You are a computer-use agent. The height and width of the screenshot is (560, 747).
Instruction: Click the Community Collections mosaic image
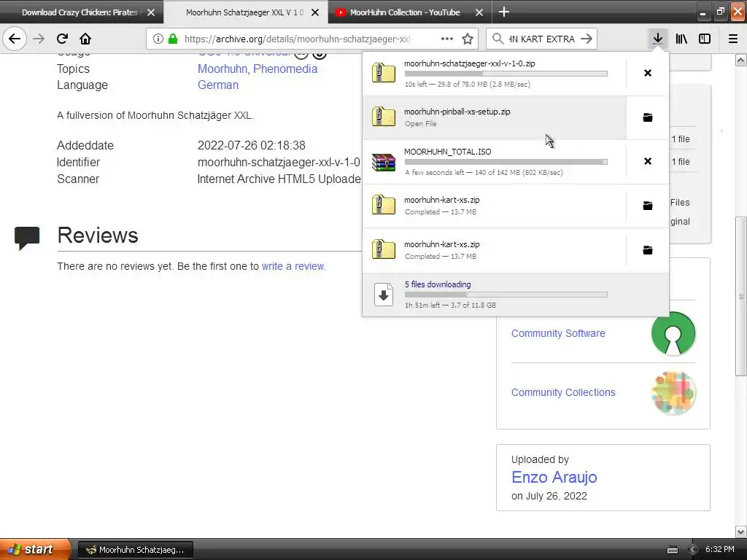click(673, 393)
